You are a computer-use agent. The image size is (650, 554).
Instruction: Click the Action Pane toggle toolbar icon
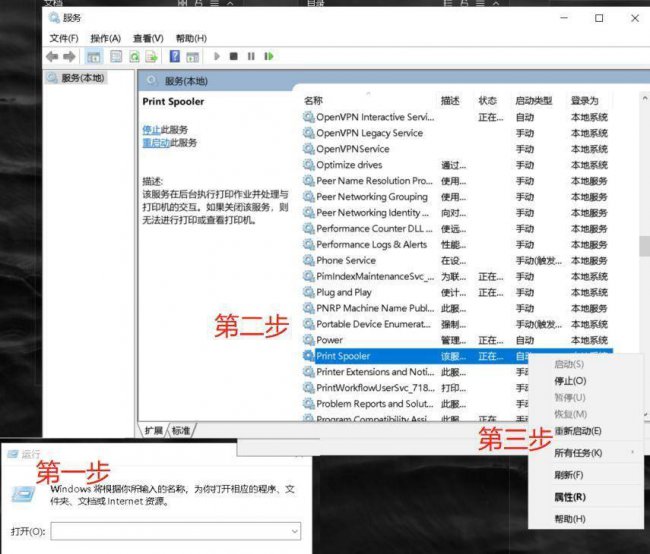tap(192, 56)
